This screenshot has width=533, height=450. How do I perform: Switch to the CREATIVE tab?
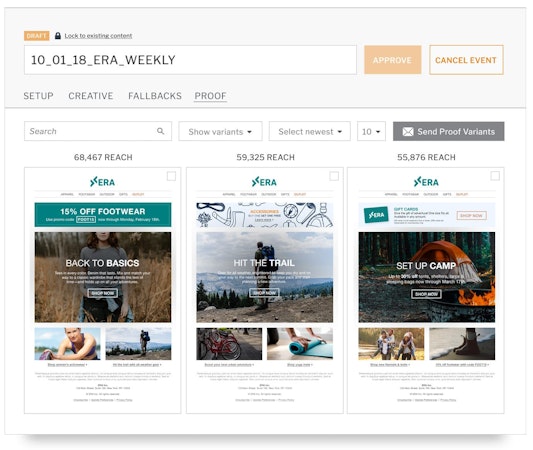[91, 96]
